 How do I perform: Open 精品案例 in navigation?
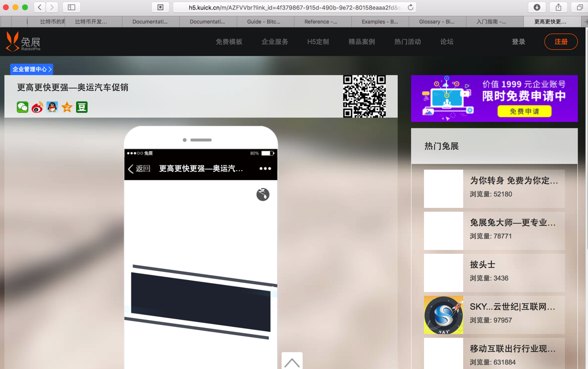pyautogui.click(x=362, y=42)
